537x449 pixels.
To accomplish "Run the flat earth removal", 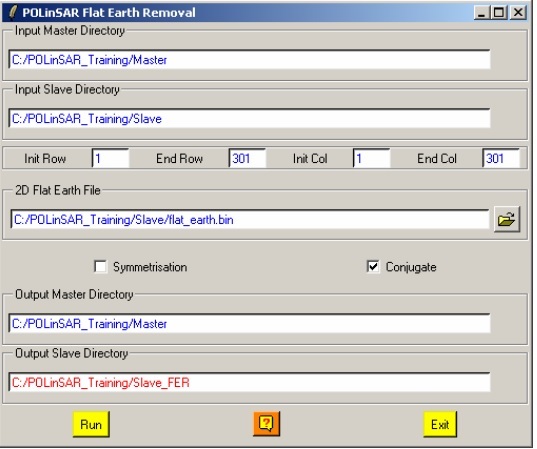I will (91, 424).
